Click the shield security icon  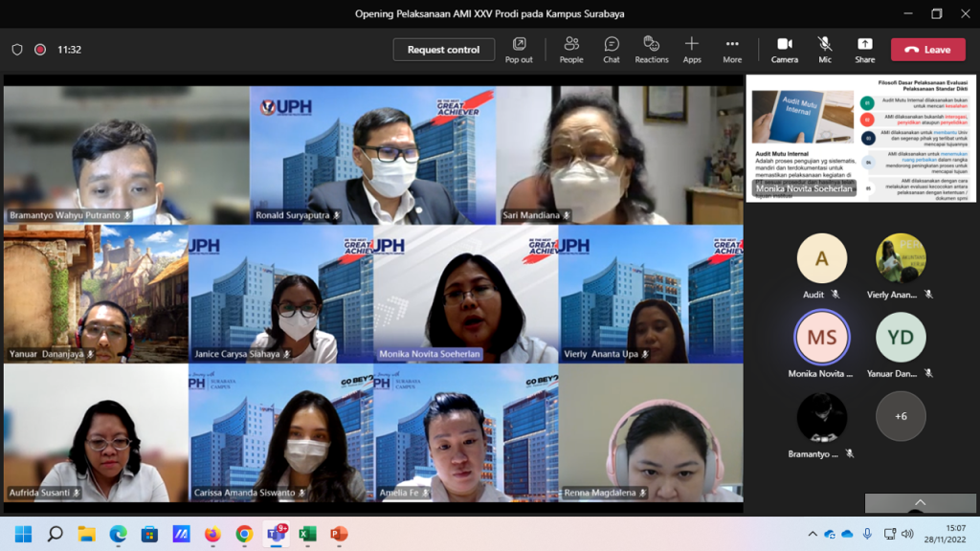click(x=17, y=50)
